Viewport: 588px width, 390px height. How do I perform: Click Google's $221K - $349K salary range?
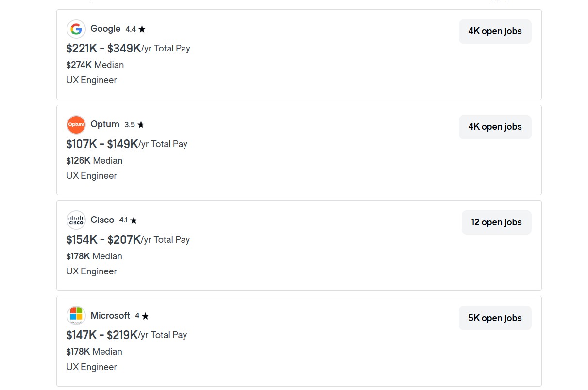point(103,49)
